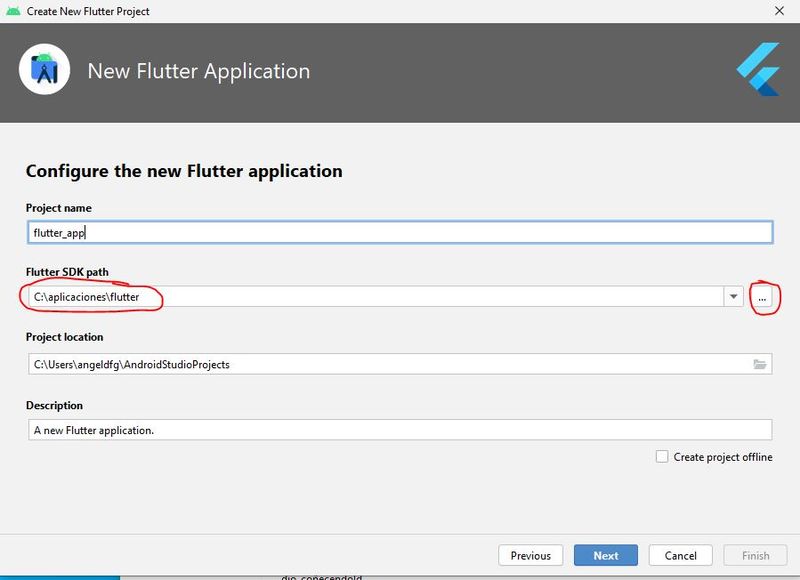Viewport: 800px width, 580px height.
Task: Click the 'Flutter SDK path' label
Action: tap(67, 272)
